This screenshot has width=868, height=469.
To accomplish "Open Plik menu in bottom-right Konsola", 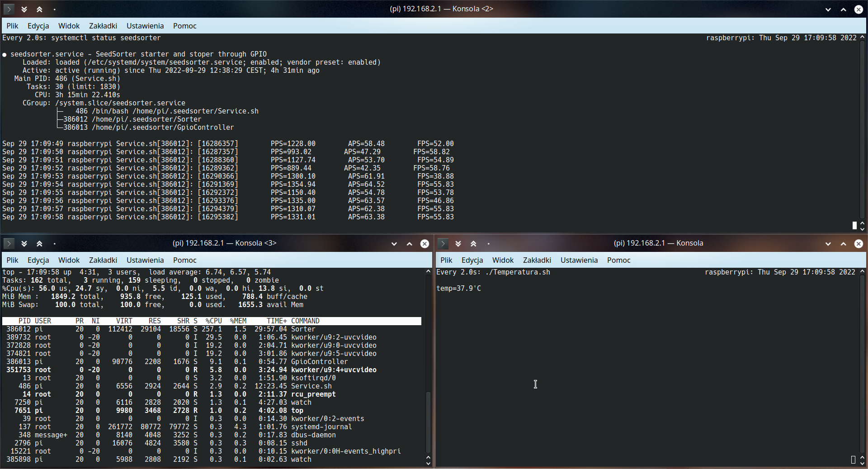I will pyautogui.click(x=446, y=260).
